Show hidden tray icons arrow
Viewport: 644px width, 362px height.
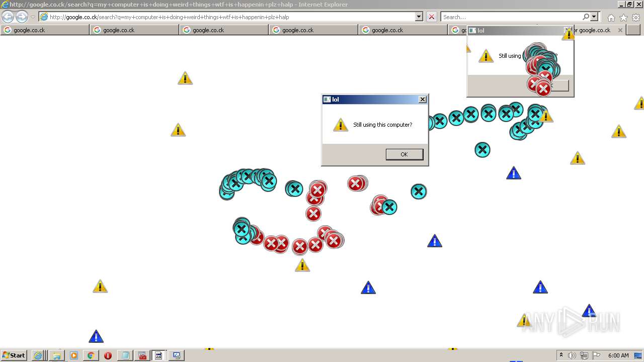coord(561,355)
